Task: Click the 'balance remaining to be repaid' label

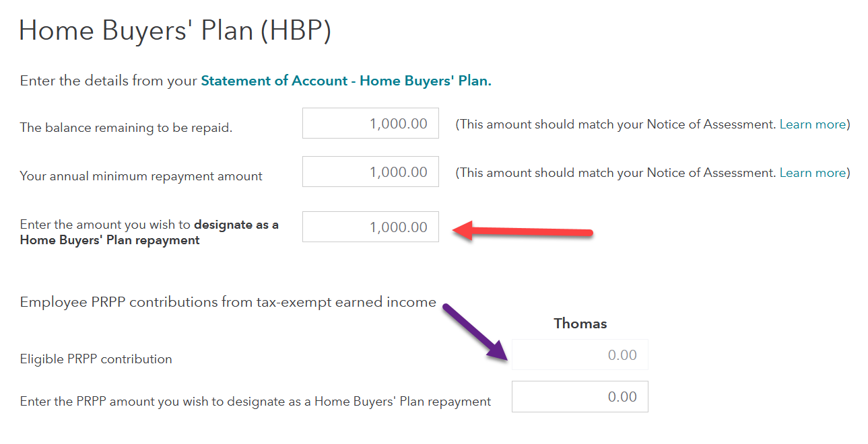Action: click(x=126, y=128)
